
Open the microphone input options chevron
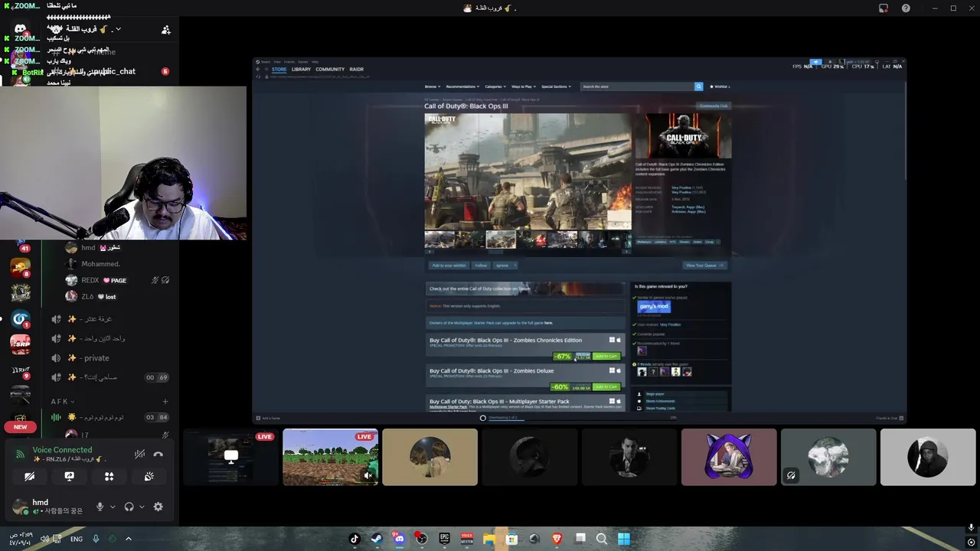(113, 507)
